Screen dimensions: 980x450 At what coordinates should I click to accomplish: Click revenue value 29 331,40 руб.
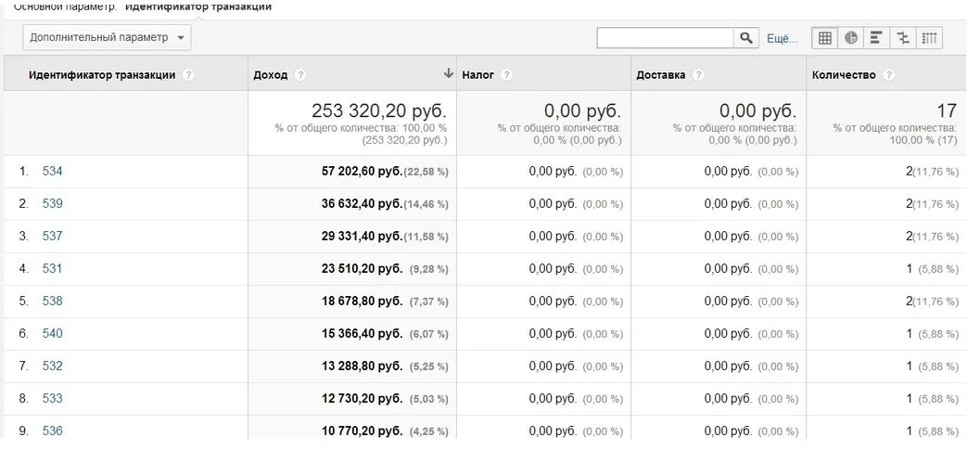[x=362, y=236]
